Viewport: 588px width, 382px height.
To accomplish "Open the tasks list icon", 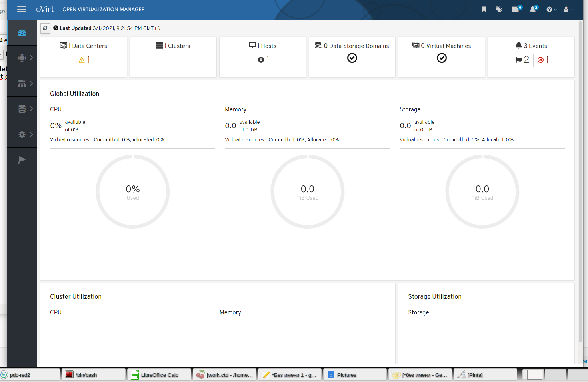I will click(516, 9).
